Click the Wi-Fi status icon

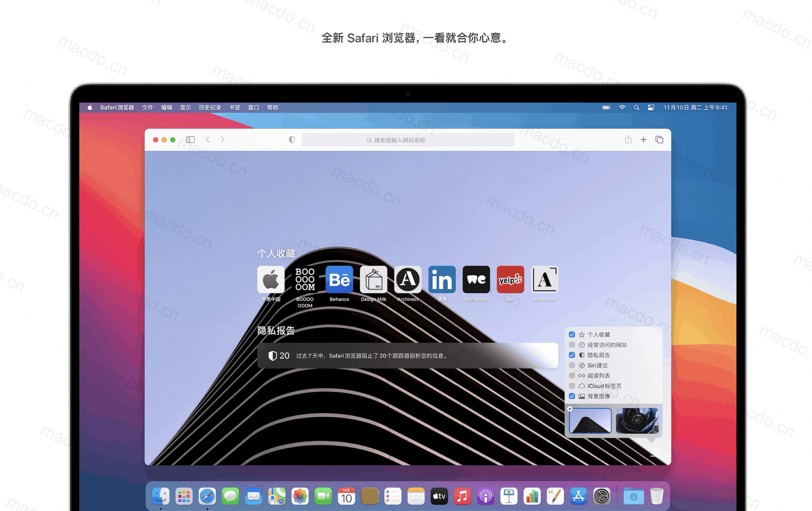coord(622,107)
